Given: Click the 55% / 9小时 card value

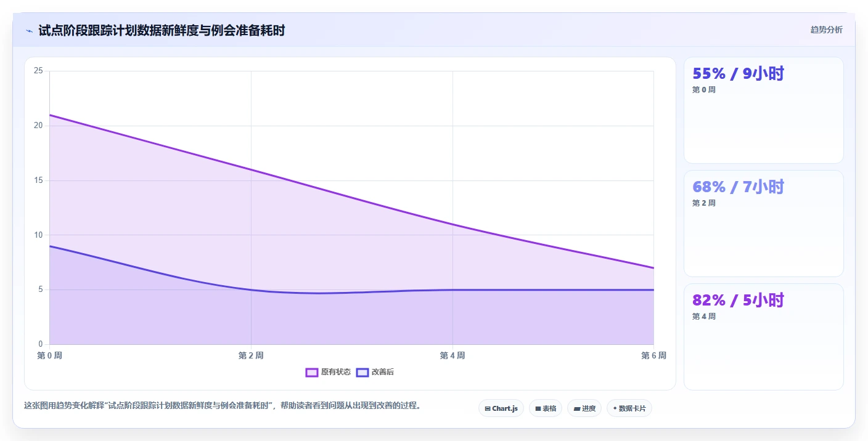Looking at the screenshot, I should [x=738, y=73].
